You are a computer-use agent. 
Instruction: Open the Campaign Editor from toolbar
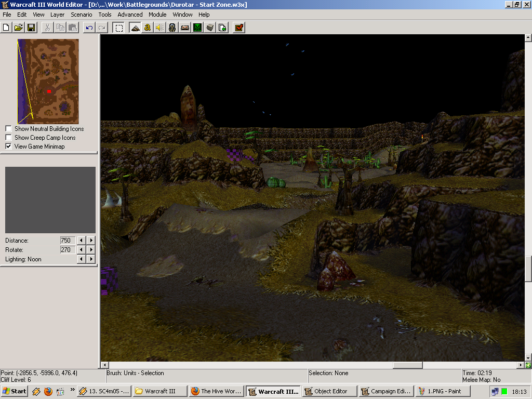(x=185, y=28)
